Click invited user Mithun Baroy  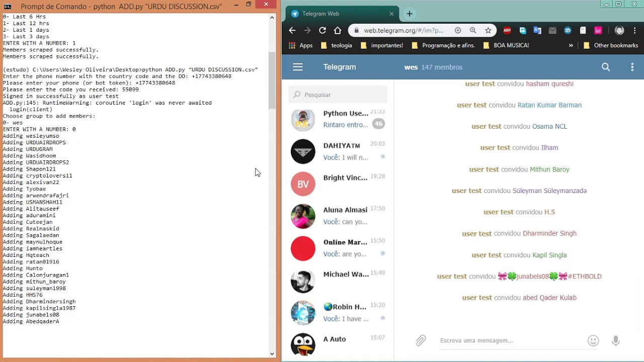549,169
